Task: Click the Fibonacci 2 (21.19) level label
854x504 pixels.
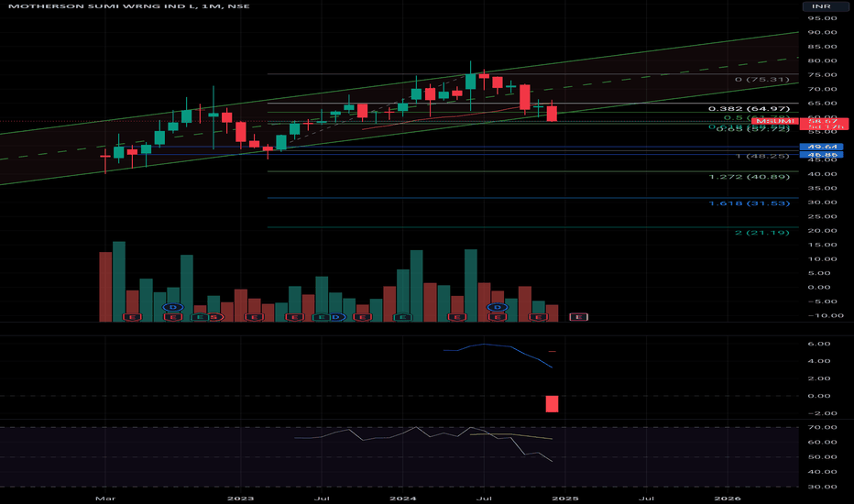Action: coord(762,233)
